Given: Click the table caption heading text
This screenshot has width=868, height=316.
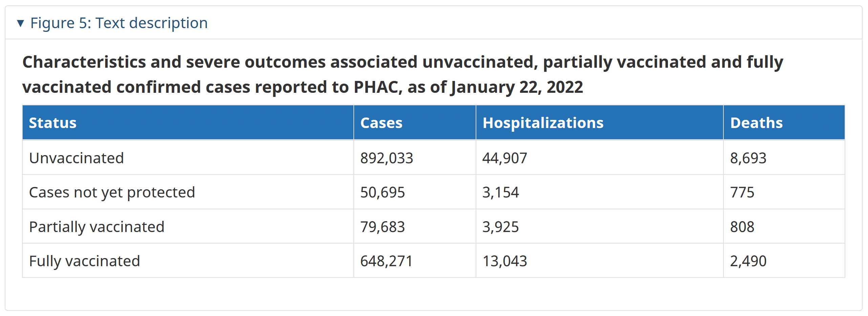Looking at the screenshot, I should click(403, 75).
